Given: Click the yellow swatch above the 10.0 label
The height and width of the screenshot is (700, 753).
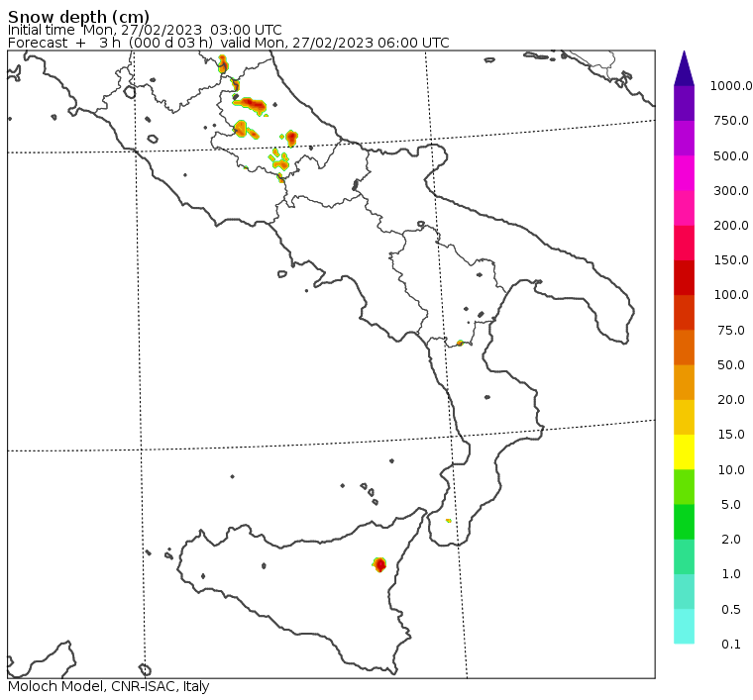Looking at the screenshot, I should click(684, 451).
